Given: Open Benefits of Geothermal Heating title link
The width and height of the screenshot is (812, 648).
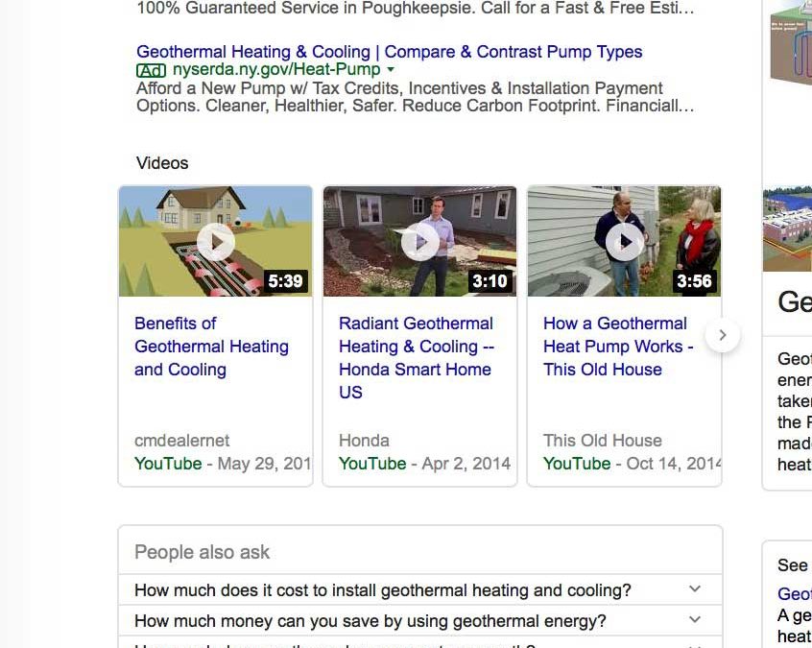Looking at the screenshot, I should [x=211, y=347].
